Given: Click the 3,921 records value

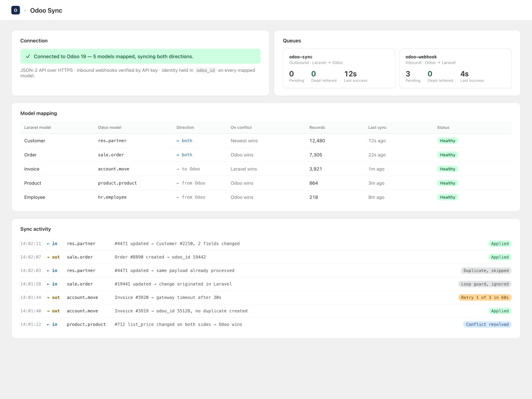Looking at the screenshot, I should point(315,169).
